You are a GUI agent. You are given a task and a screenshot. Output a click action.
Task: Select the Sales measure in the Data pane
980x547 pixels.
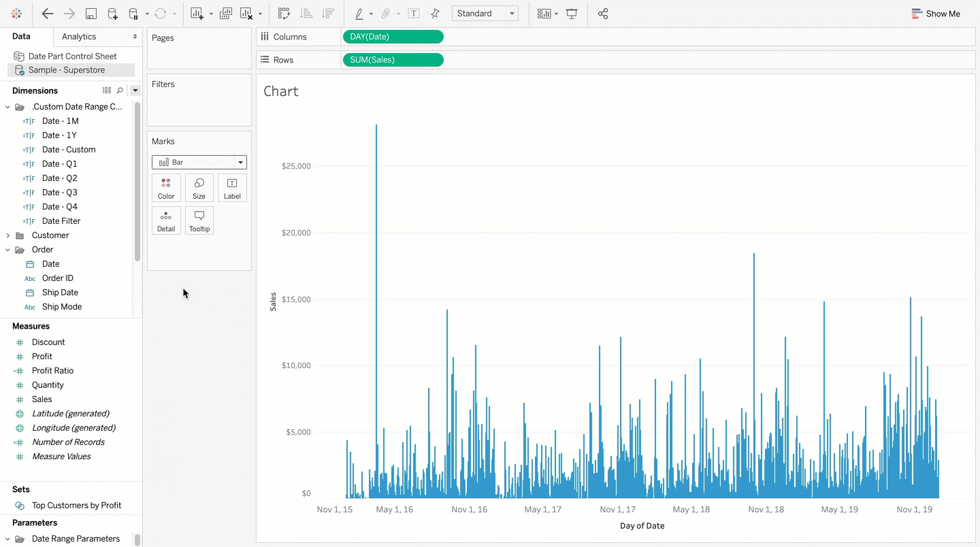click(x=42, y=399)
